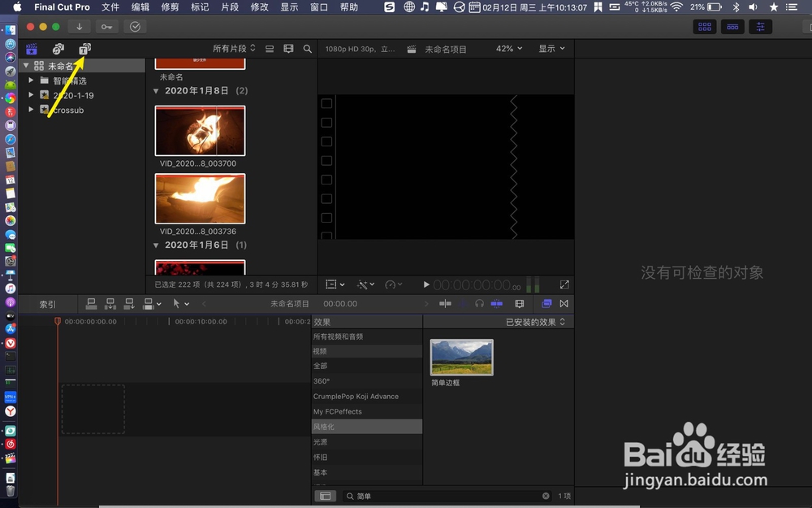Toggle solo headphones button
This screenshot has width=812, height=508.
480,304
